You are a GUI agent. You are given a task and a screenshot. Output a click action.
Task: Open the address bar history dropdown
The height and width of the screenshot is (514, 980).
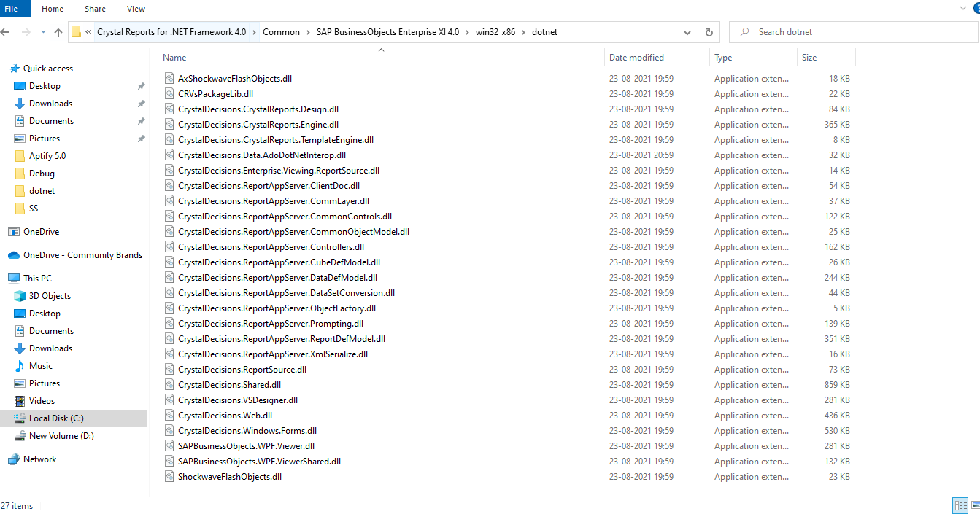[x=687, y=33]
